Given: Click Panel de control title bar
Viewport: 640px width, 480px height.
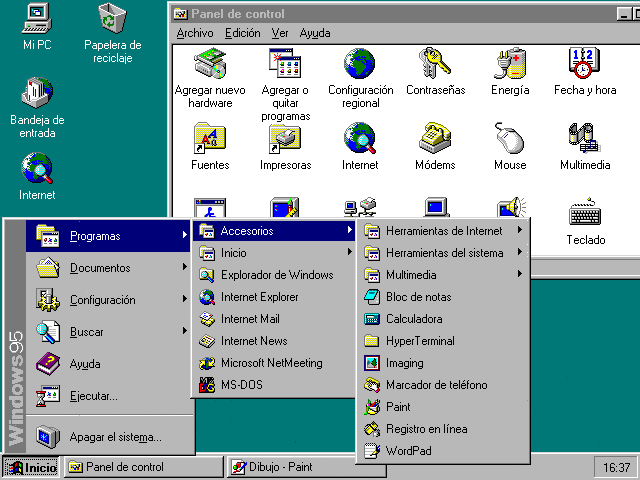Looking at the screenshot, I should pyautogui.click(x=392, y=13).
